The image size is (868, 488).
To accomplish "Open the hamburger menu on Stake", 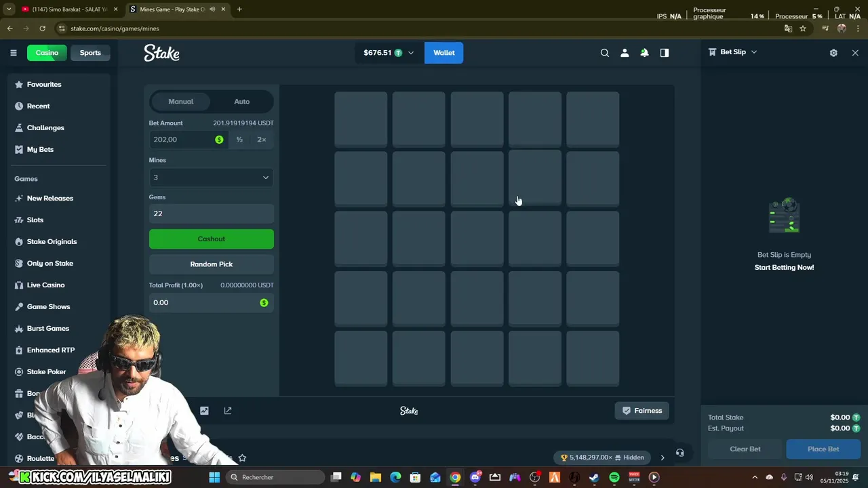I will 13,53.
